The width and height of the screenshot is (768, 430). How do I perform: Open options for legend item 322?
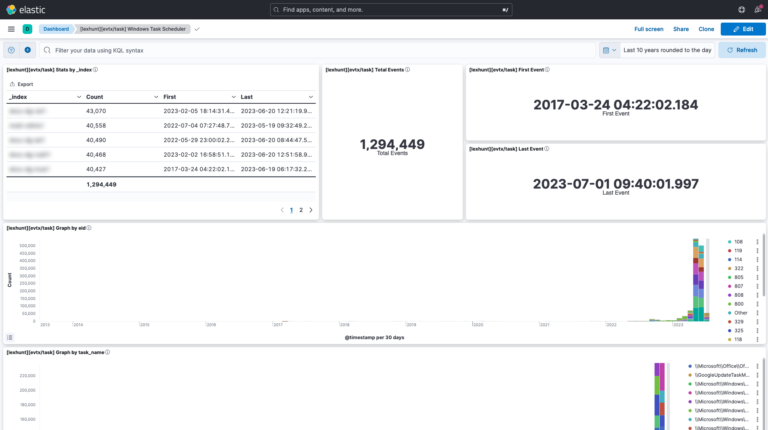757,267
